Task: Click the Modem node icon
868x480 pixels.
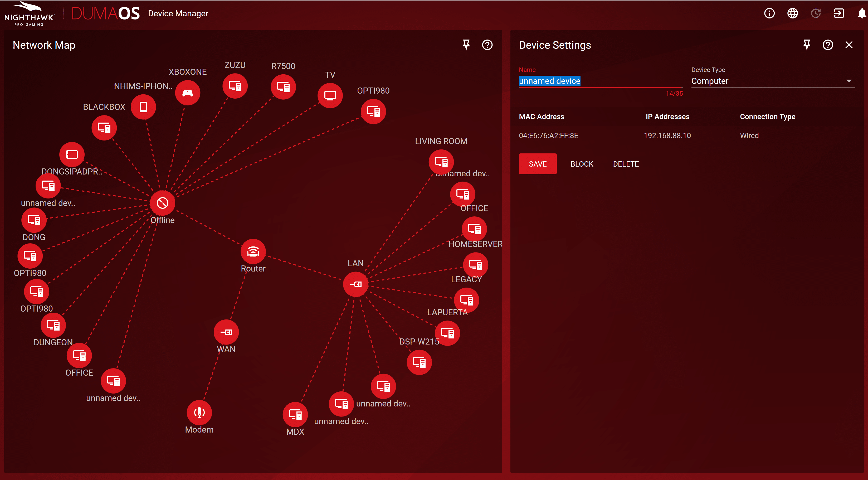Action: [x=199, y=412]
